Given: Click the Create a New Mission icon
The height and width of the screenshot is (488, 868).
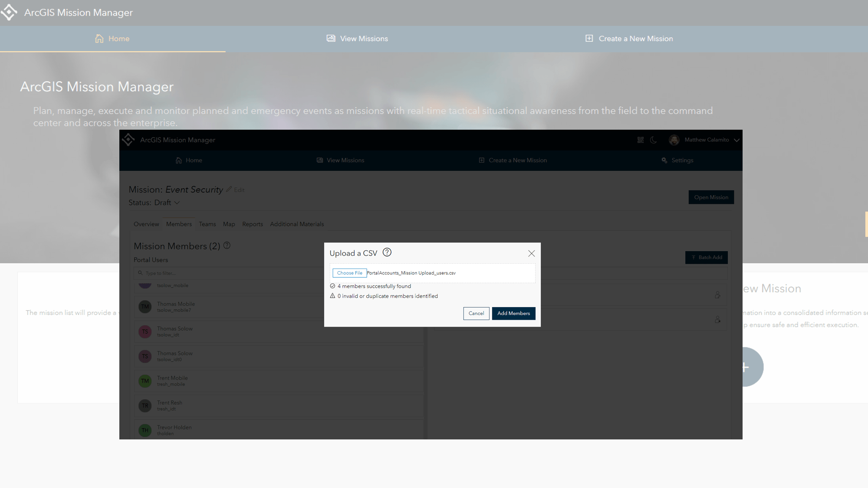Looking at the screenshot, I should 589,38.
